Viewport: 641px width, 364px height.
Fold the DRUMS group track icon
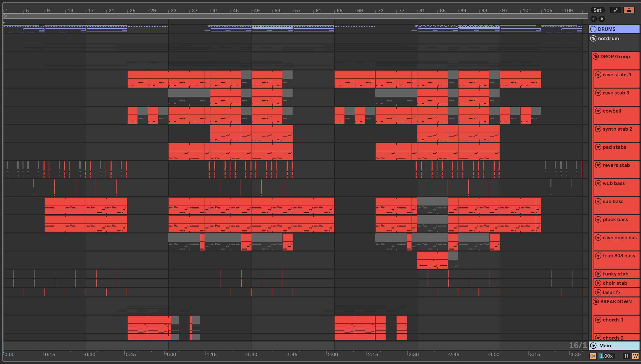coord(593,29)
